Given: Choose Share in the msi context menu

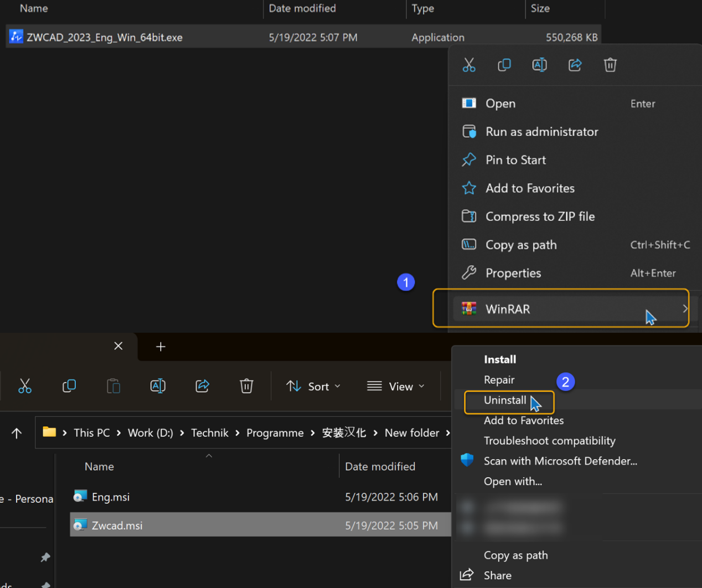Looking at the screenshot, I should [498, 576].
